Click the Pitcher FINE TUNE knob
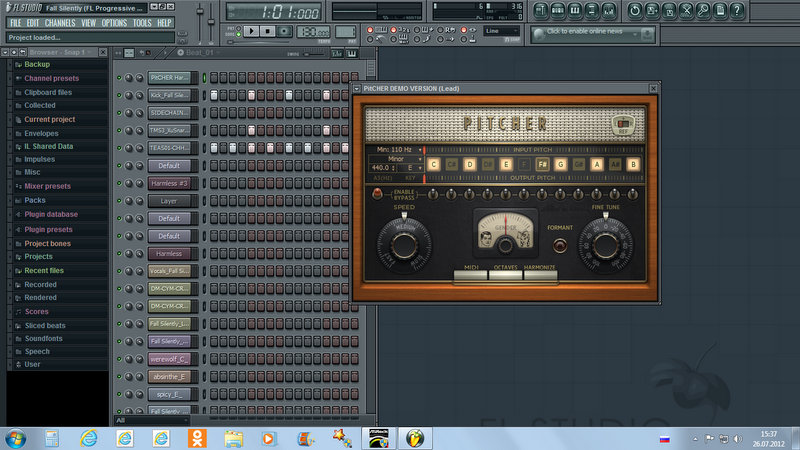Screen dimensions: 800x450 click(x=605, y=245)
